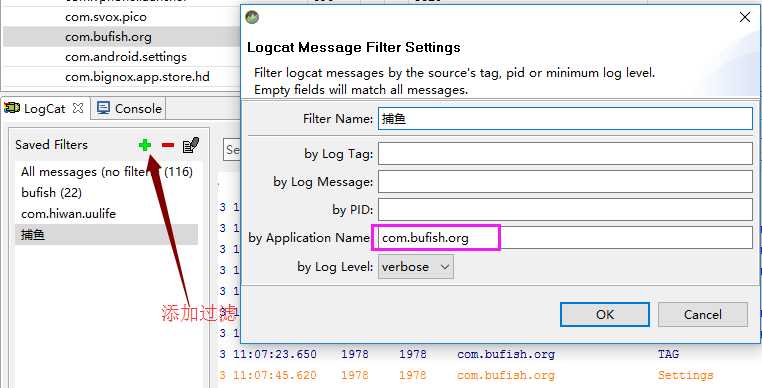The width and height of the screenshot is (762, 388).
Task: Confirm the filter with OK button
Action: pyautogui.click(x=605, y=315)
